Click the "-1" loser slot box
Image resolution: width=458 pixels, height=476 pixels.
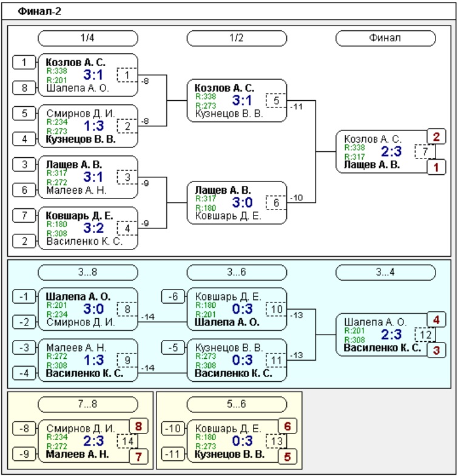pos(24,296)
